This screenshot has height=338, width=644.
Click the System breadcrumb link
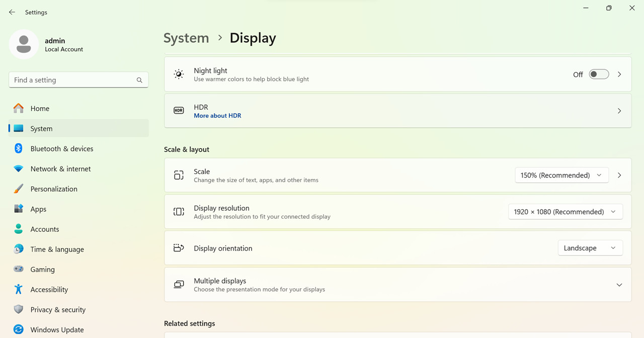coord(186,38)
